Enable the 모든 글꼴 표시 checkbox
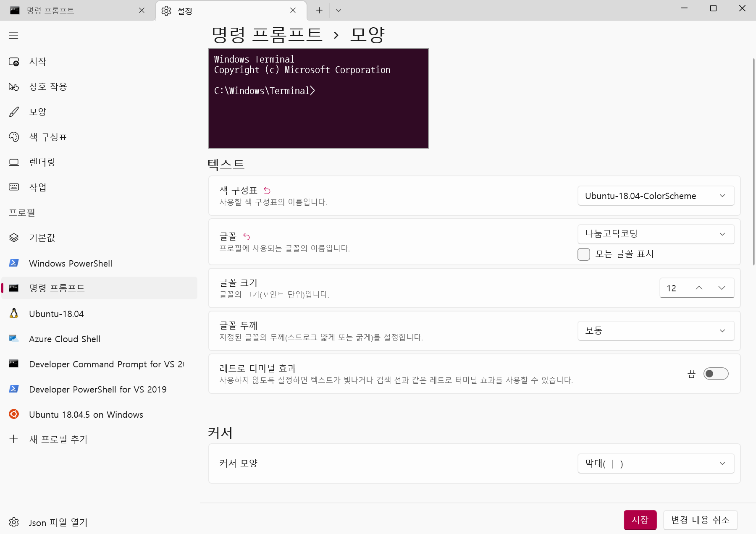 point(584,254)
